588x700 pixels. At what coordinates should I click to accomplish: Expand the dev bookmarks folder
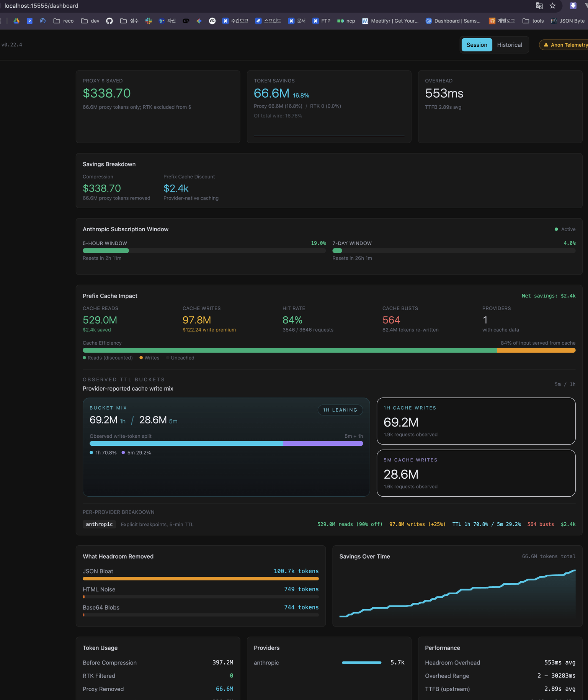click(90, 21)
